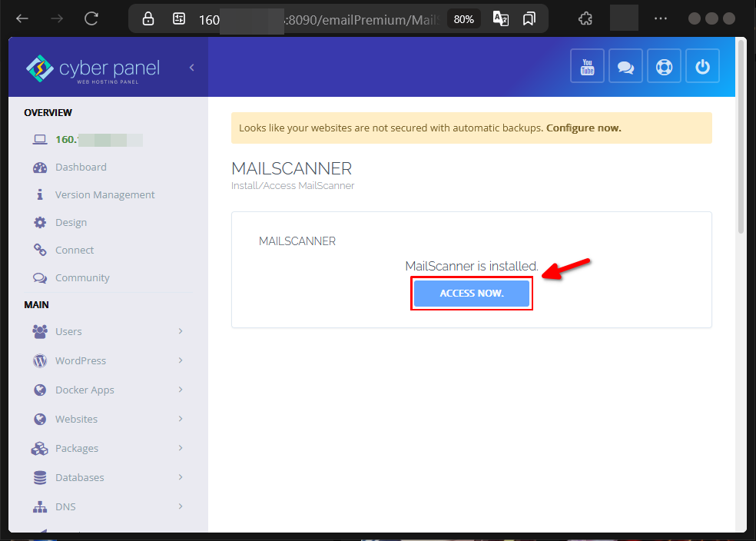Click the MailScanner is installed message
The width and height of the screenshot is (756, 541).
click(x=472, y=266)
